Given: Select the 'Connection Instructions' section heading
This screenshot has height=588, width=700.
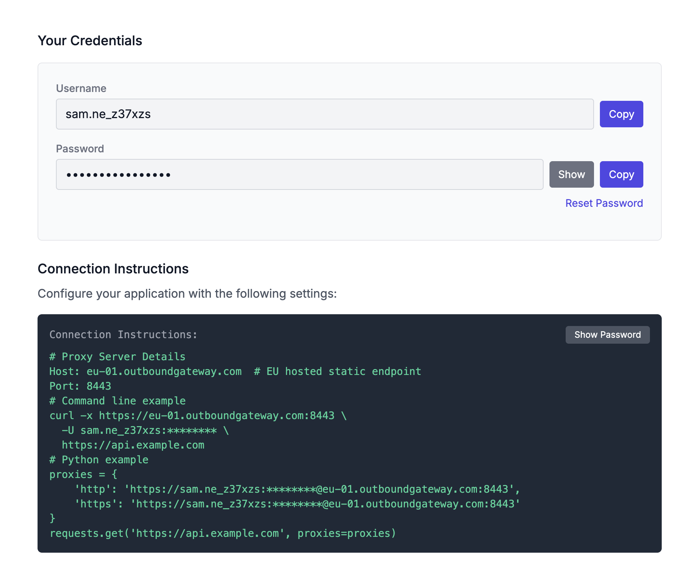Looking at the screenshot, I should (x=113, y=269).
